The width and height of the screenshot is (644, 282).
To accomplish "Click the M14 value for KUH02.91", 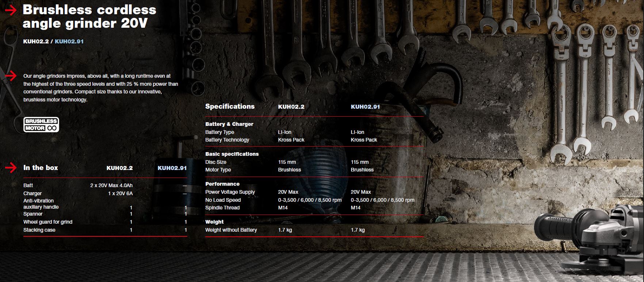I will coord(355,208).
